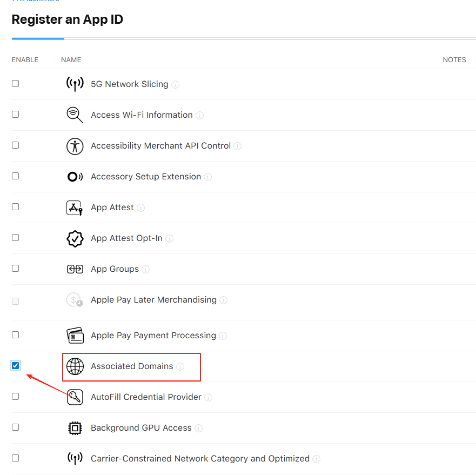Click the Access Wi-Fi Information magnifier icon
This screenshot has height=475, width=476.
click(x=75, y=115)
